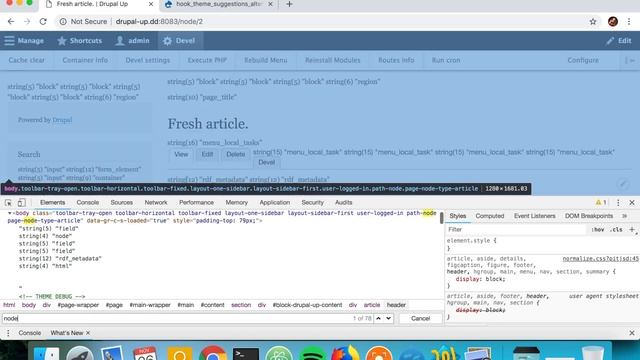This screenshot has height=360, width=640.
Task: Switch to the Application panel
Action: pyautogui.click(x=275, y=202)
